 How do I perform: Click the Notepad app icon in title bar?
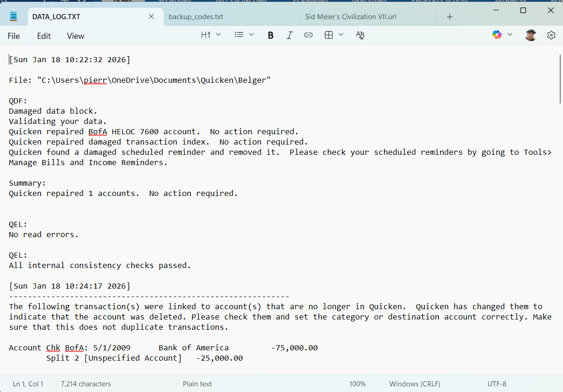tap(14, 17)
